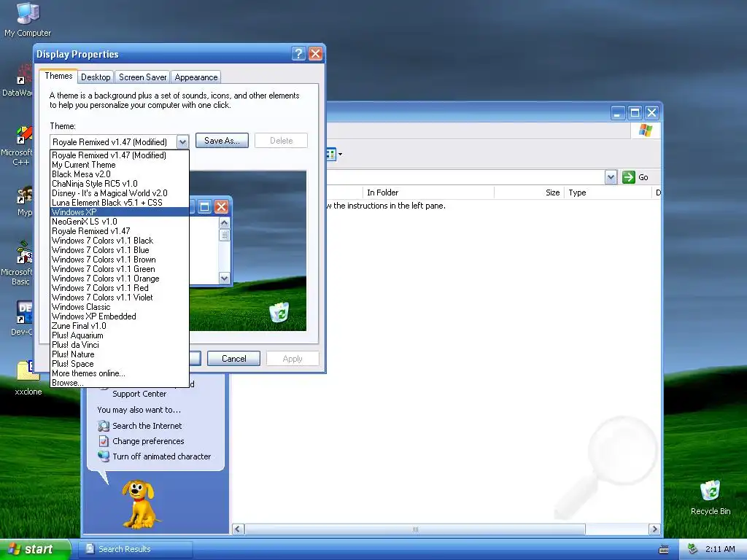Click the keyboard icon in system tray
Viewport: 747px width, 560px height.
click(x=663, y=550)
